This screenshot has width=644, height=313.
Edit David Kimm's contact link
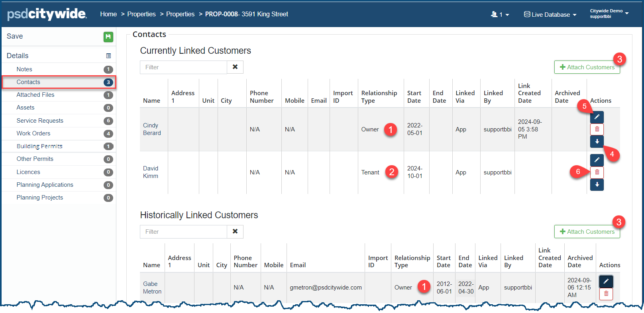point(597,160)
